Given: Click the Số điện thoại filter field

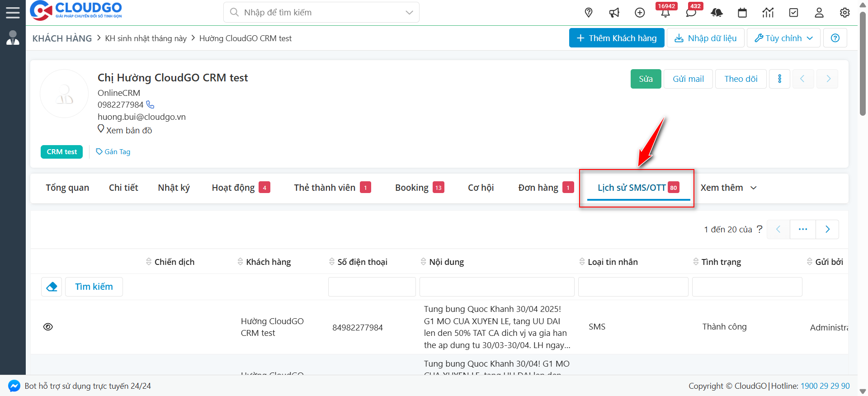Looking at the screenshot, I should [372, 287].
